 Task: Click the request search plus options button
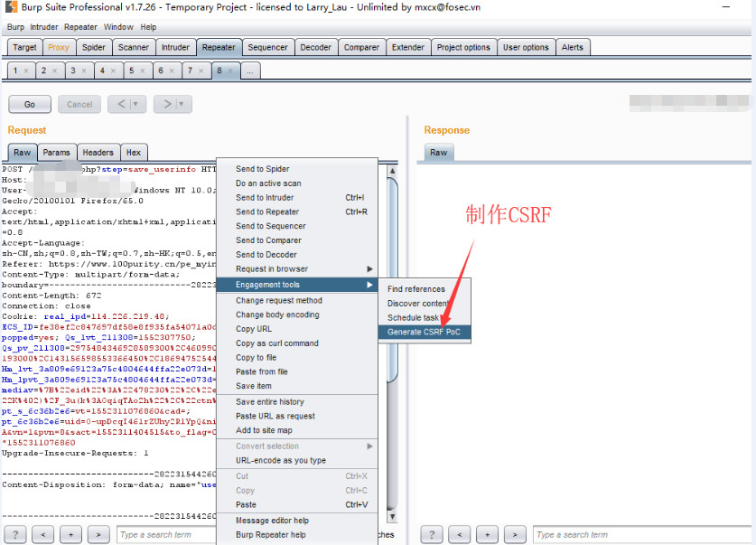click(70, 534)
